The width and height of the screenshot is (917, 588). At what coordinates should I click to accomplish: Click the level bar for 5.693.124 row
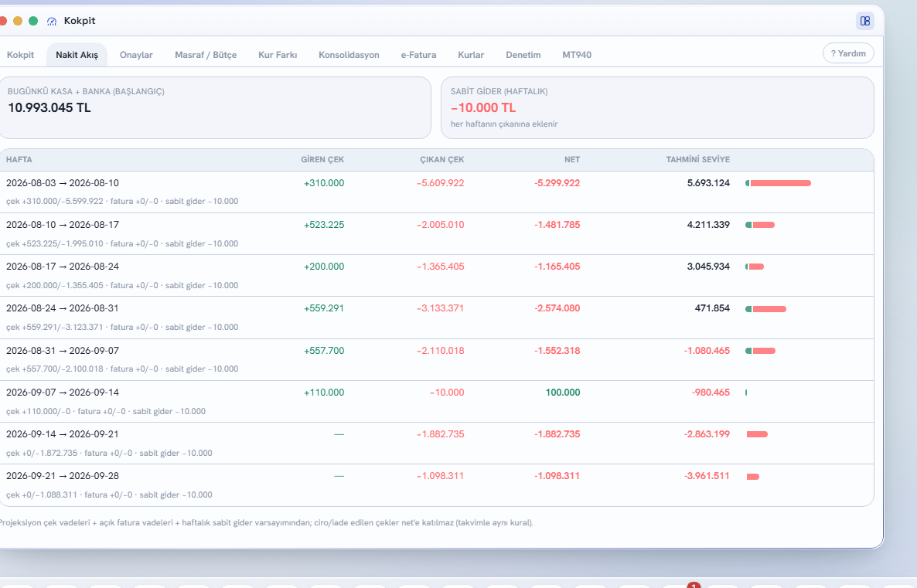click(779, 184)
